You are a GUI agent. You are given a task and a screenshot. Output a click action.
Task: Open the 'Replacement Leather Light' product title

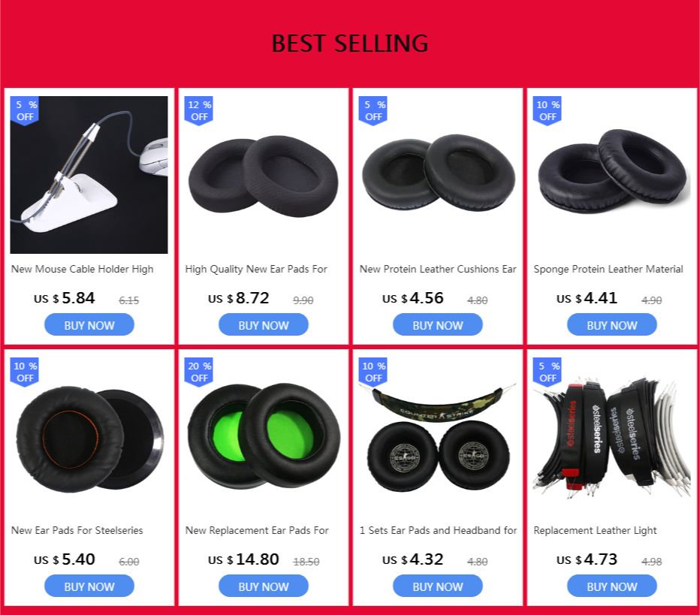(595, 531)
